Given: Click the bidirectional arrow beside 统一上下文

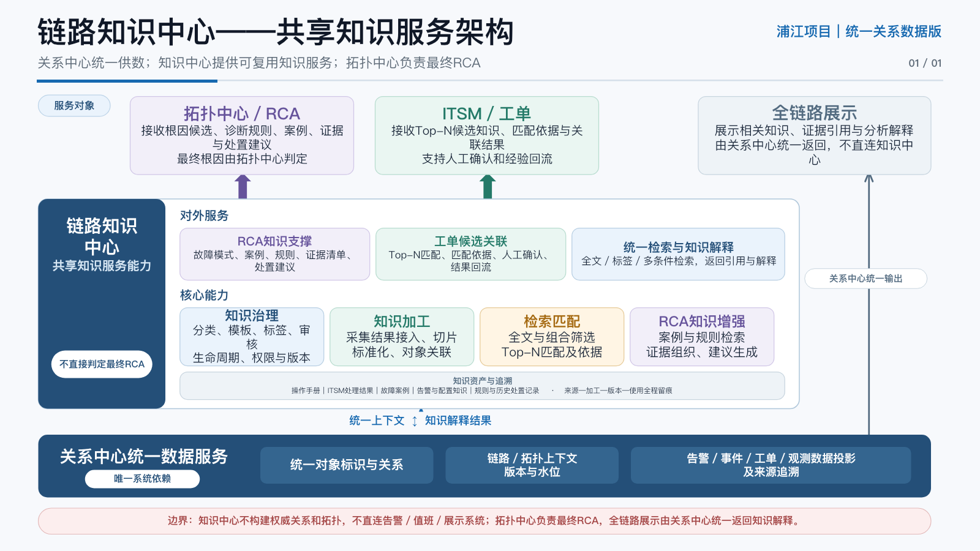Looking at the screenshot, I should coord(415,421).
